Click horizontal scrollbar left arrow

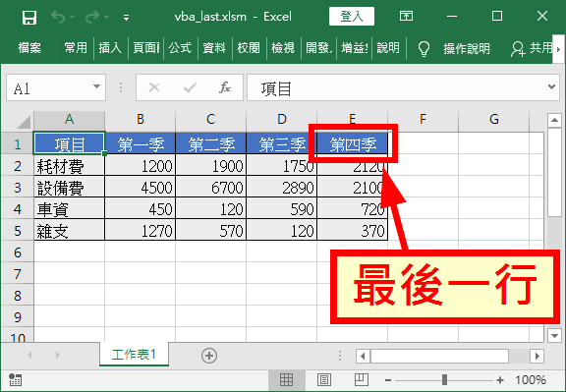tap(363, 357)
